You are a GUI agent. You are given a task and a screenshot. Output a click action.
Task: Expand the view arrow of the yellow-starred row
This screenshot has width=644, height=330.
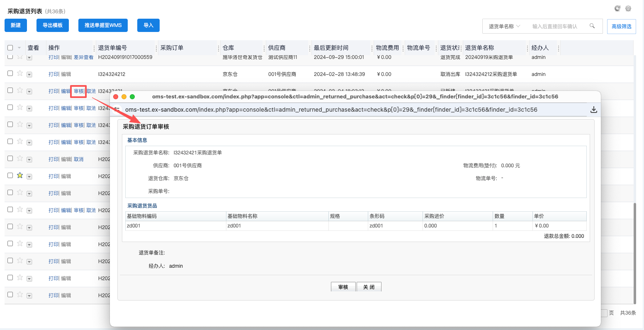(29, 177)
